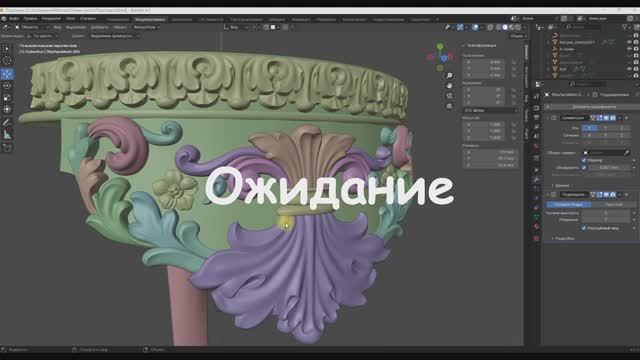Open the Modifiers wrench tab icon
640x360 pixels.
536,179
